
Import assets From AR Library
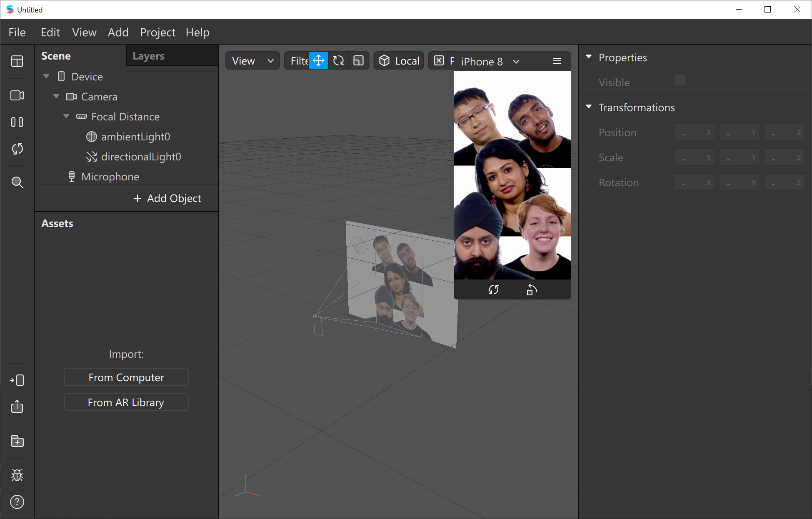tap(126, 402)
